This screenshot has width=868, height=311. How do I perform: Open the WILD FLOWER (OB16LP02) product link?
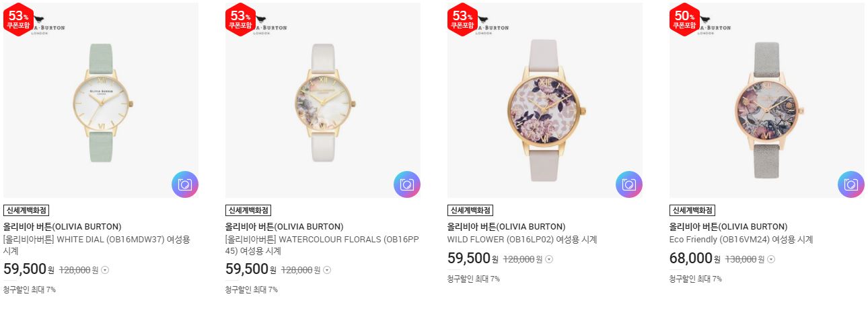[522, 240]
